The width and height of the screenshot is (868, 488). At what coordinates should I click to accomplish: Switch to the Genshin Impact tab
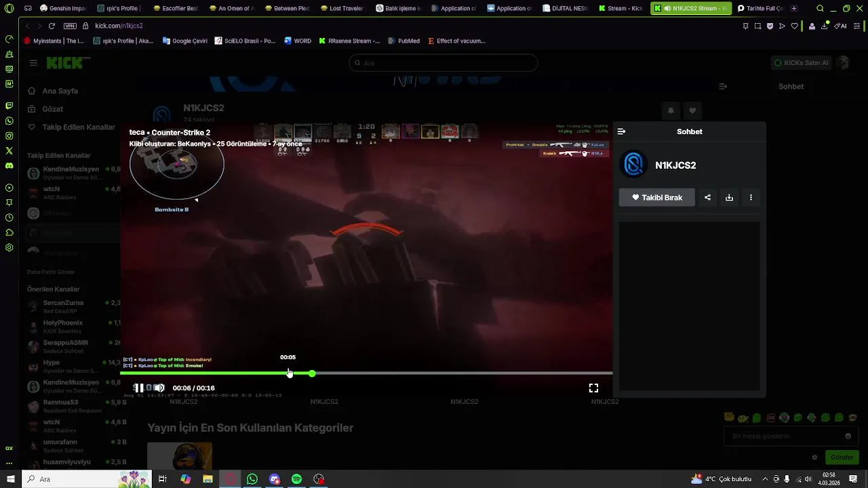point(62,9)
